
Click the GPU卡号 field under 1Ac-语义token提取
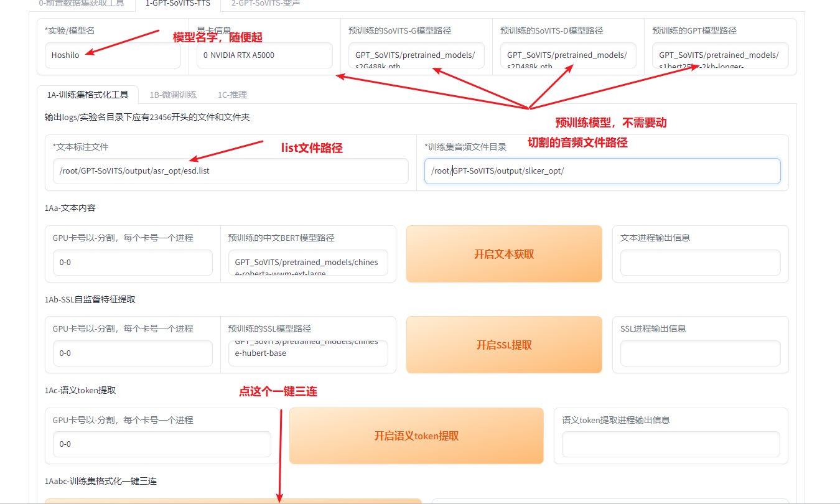click(x=162, y=444)
